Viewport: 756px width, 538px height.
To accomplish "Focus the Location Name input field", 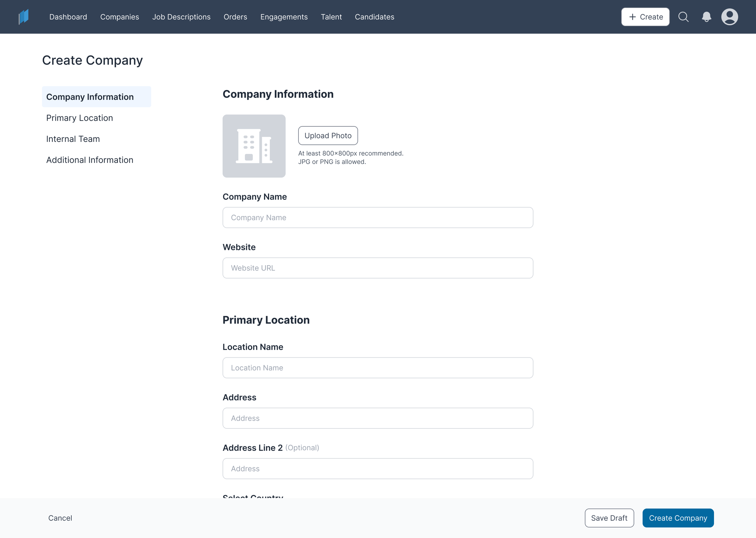I will click(378, 368).
